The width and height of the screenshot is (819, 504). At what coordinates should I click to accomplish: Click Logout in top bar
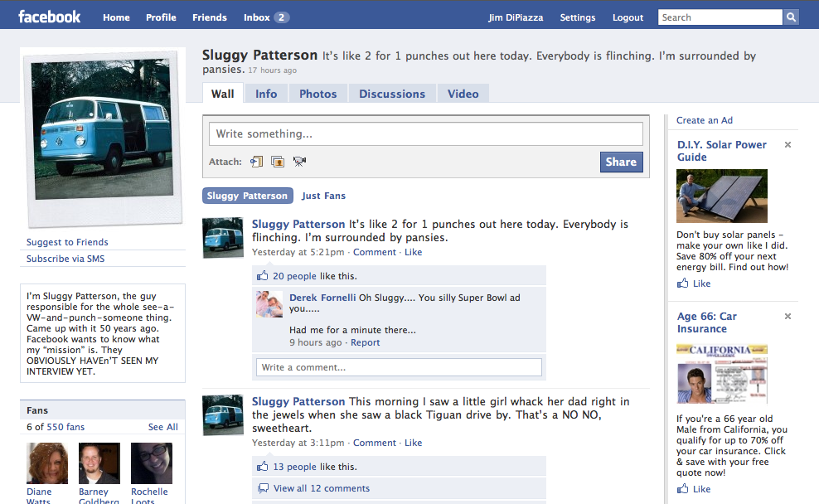tap(628, 17)
